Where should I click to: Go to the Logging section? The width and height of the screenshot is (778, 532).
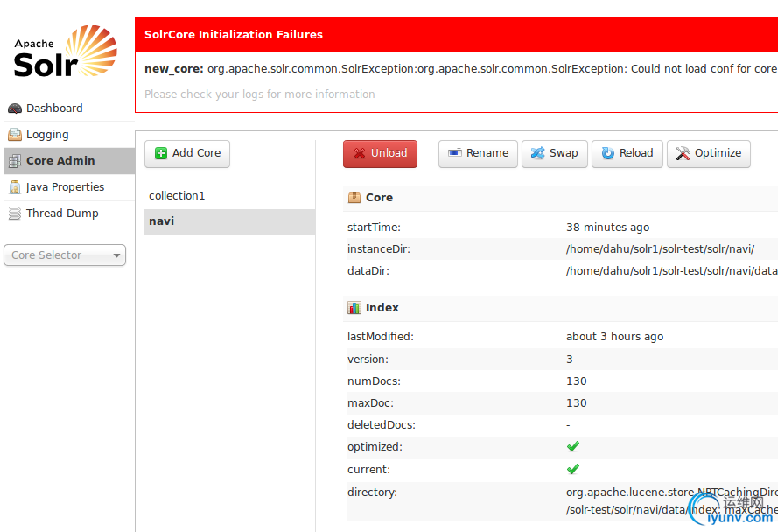[x=69, y=135]
